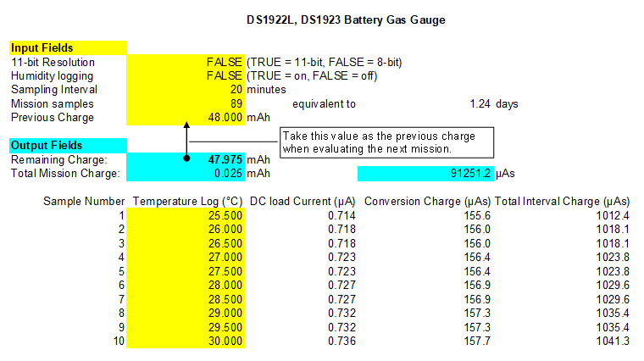This screenshot has height=361, width=644.
Task: Click sample number 10 in the table
Action: 119,341
